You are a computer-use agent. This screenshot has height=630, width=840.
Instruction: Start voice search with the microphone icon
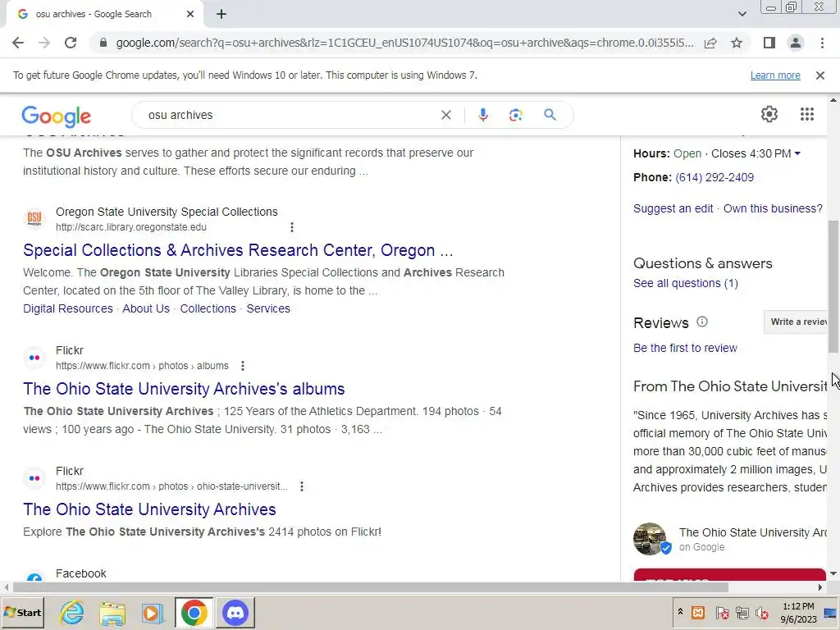point(482,115)
